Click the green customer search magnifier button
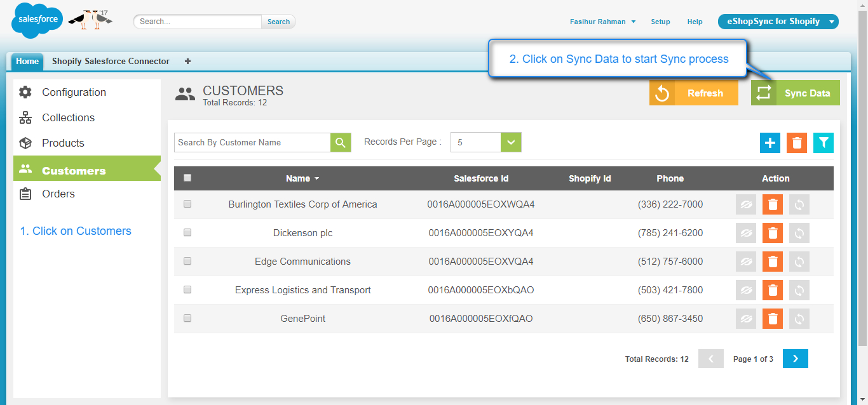 click(x=341, y=142)
